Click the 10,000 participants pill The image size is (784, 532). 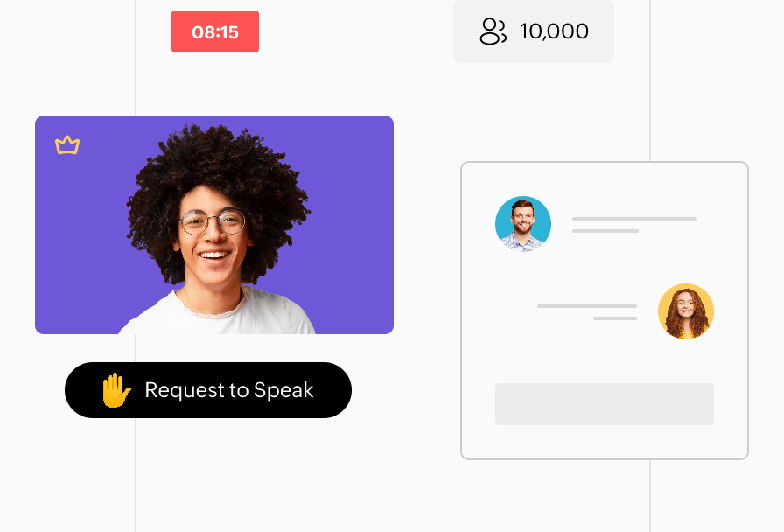tap(534, 31)
